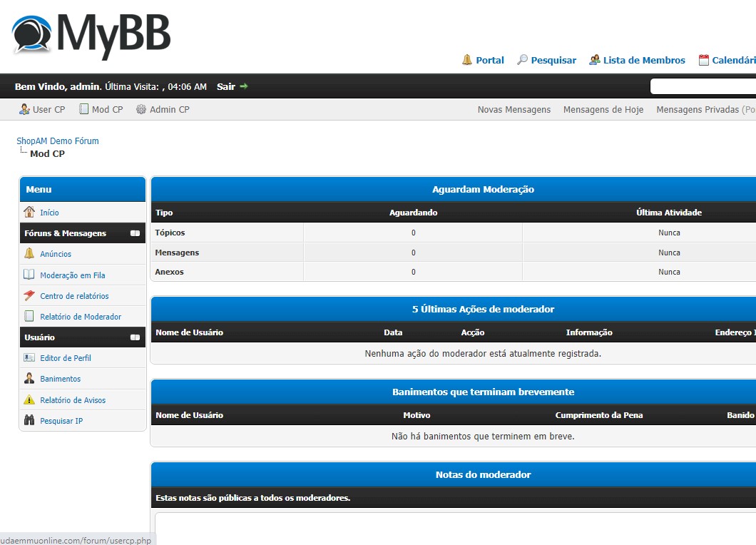756x545 pixels.
Task: Open Anúncios in the menu
Action: [x=56, y=254]
